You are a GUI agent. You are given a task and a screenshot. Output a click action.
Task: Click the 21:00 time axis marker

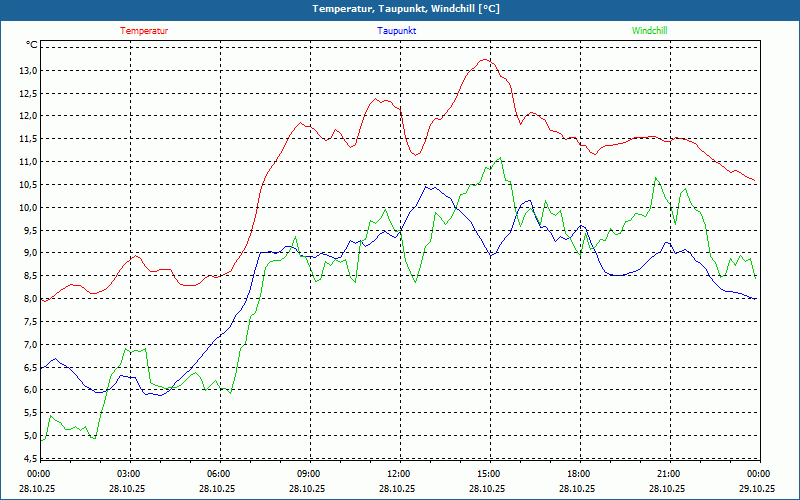click(668, 474)
